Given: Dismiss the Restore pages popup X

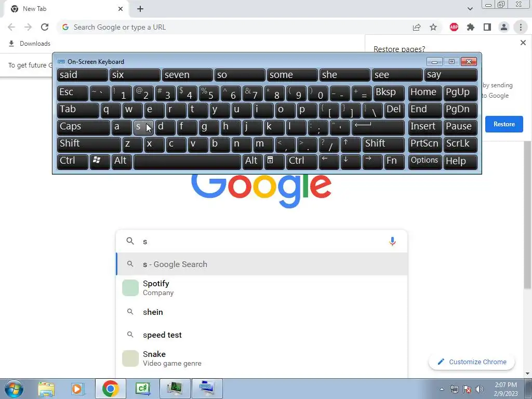Looking at the screenshot, I should (x=523, y=43).
